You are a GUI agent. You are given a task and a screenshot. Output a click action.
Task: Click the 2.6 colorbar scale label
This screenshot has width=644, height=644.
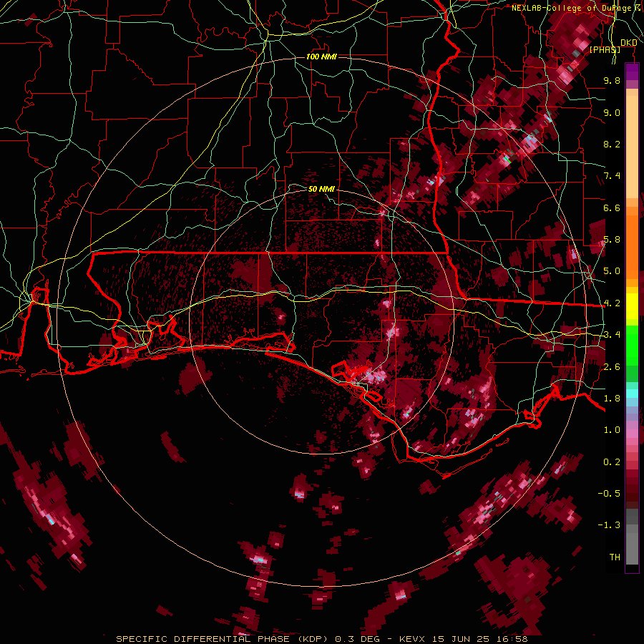pos(612,367)
